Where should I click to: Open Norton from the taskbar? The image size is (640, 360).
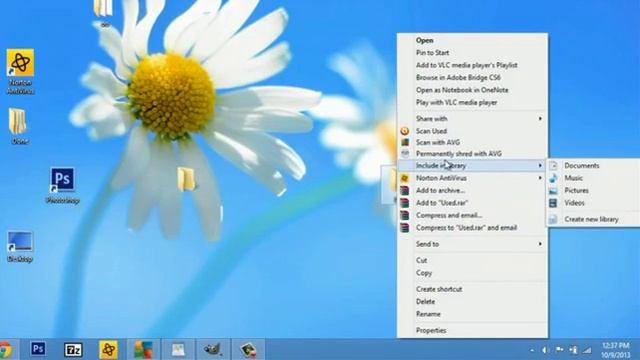click(x=108, y=350)
